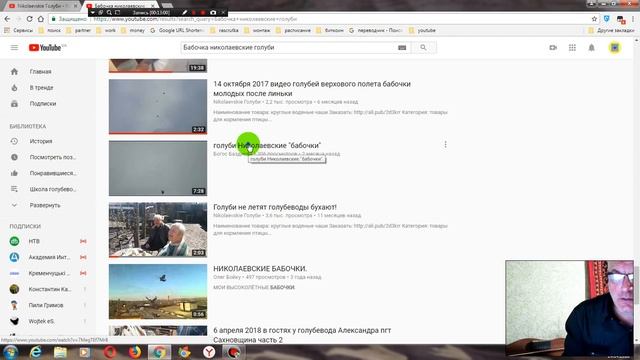The width and height of the screenshot is (640, 360).
Task: Open the on-screen keyboard icon in search box
Action: point(402,48)
